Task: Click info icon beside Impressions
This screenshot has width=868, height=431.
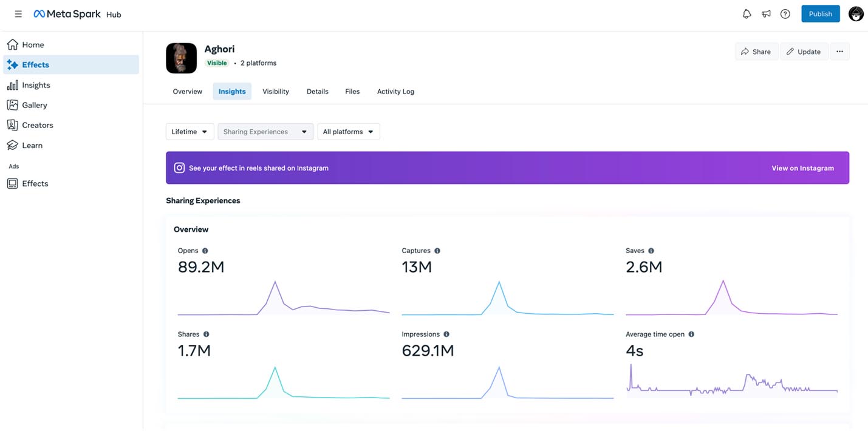Action: coord(446,334)
